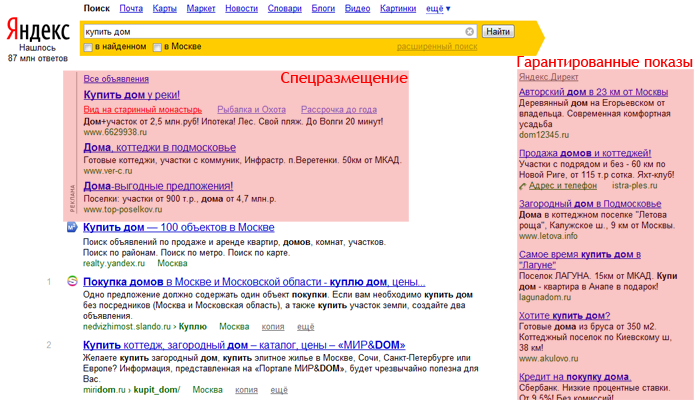700x400 pixels.
Task: Click the 'www.top-poselkov.ru' URL text
Action: click(123, 209)
